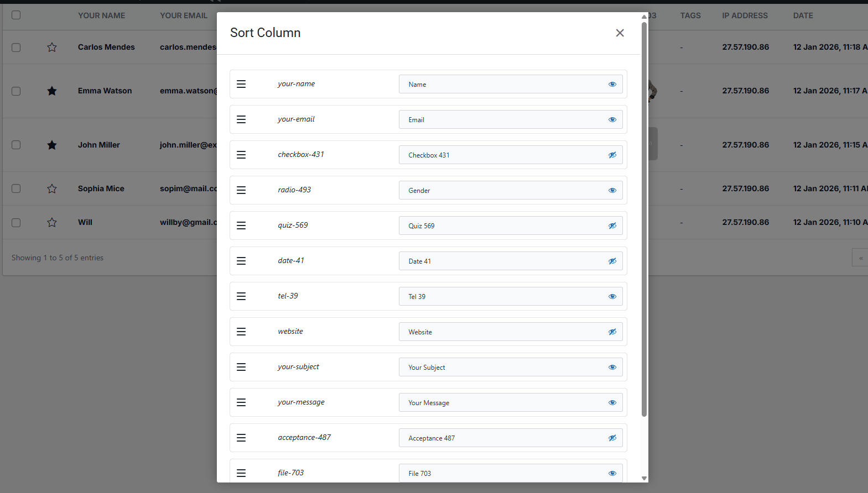Click the drag handle beside checkbox-431
This screenshot has height=493, width=868.
241,155
